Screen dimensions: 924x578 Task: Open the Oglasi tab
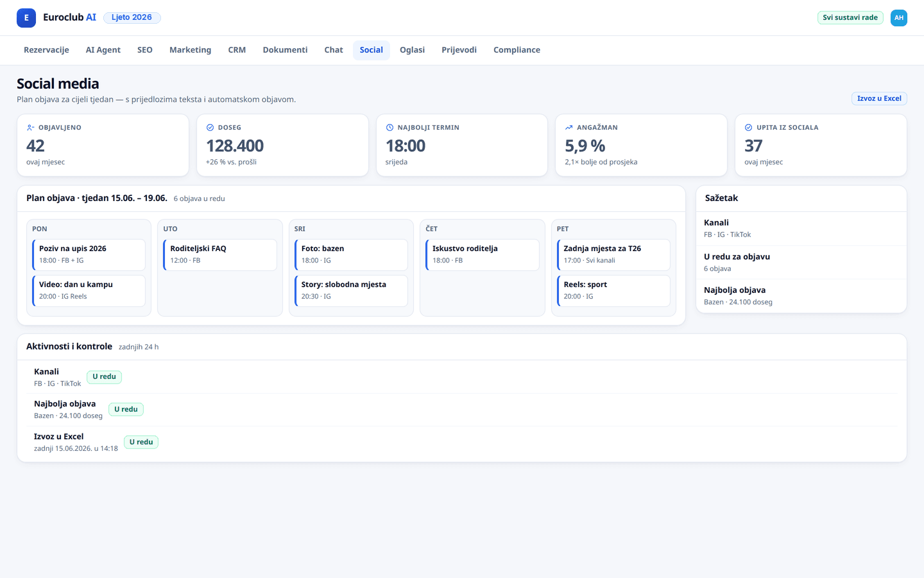click(x=412, y=50)
